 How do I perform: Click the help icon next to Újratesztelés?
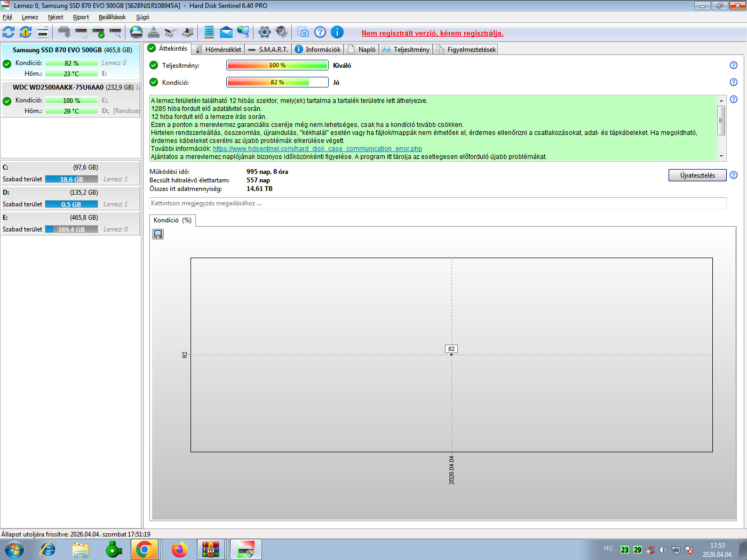(x=734, y=175)
